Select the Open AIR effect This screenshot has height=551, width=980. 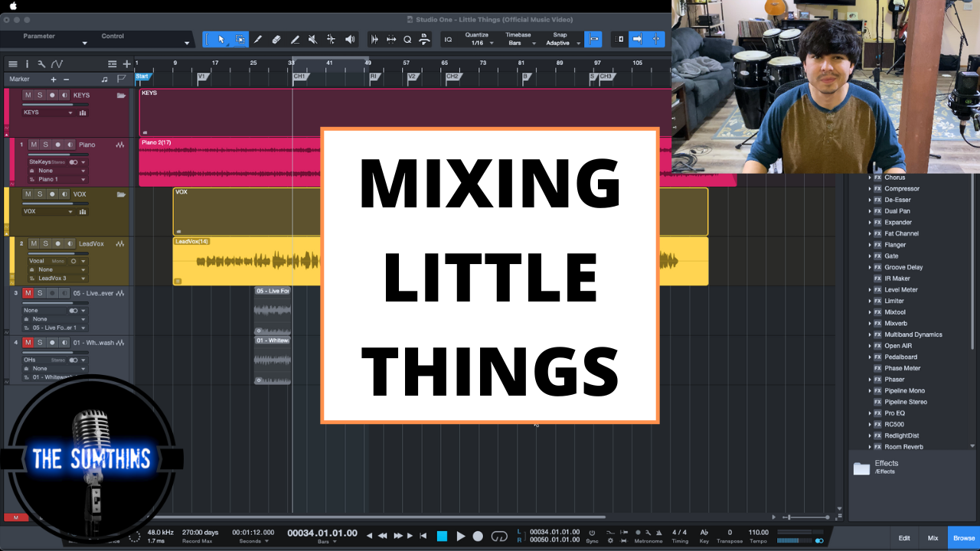coord(897,346)
